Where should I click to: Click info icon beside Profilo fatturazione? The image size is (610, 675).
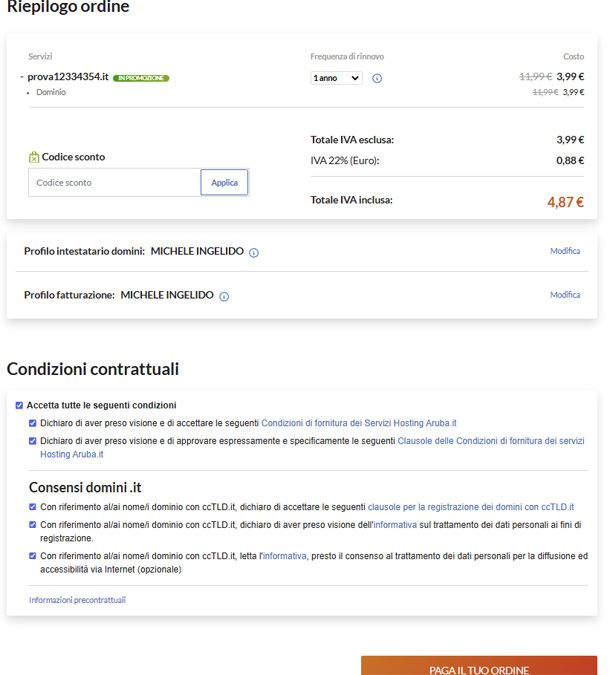tap(224, 296)
